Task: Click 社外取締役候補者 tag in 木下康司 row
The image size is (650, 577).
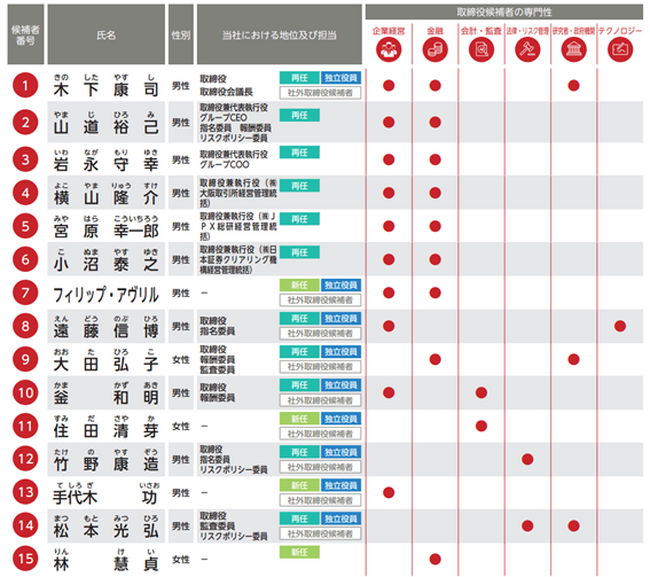Action: click(x=320, y=93)
